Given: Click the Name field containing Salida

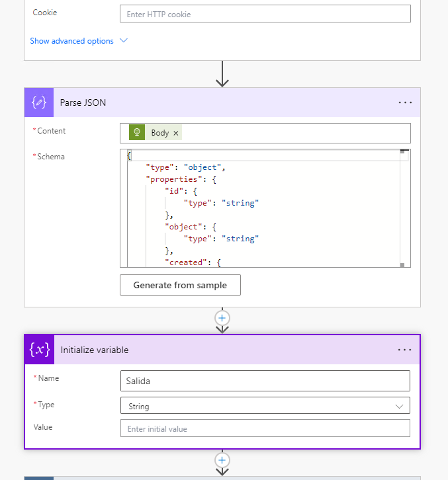Looking at the screenshot, I should click(x=265, y=381).
